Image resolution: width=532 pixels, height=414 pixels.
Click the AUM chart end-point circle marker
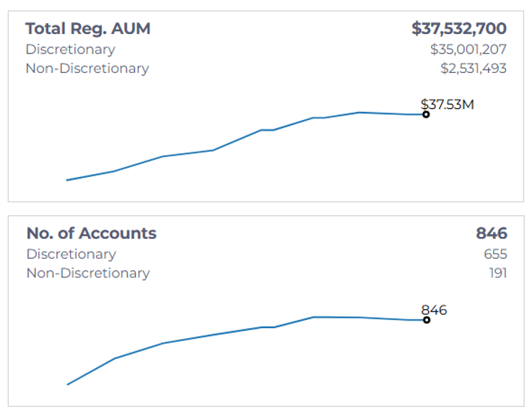click(x=426, y=114)
